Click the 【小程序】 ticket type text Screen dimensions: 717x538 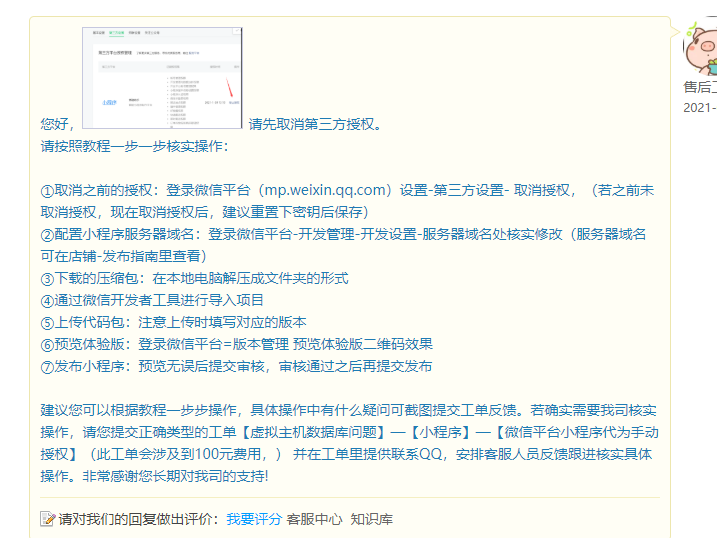click(x=440, y=432)
